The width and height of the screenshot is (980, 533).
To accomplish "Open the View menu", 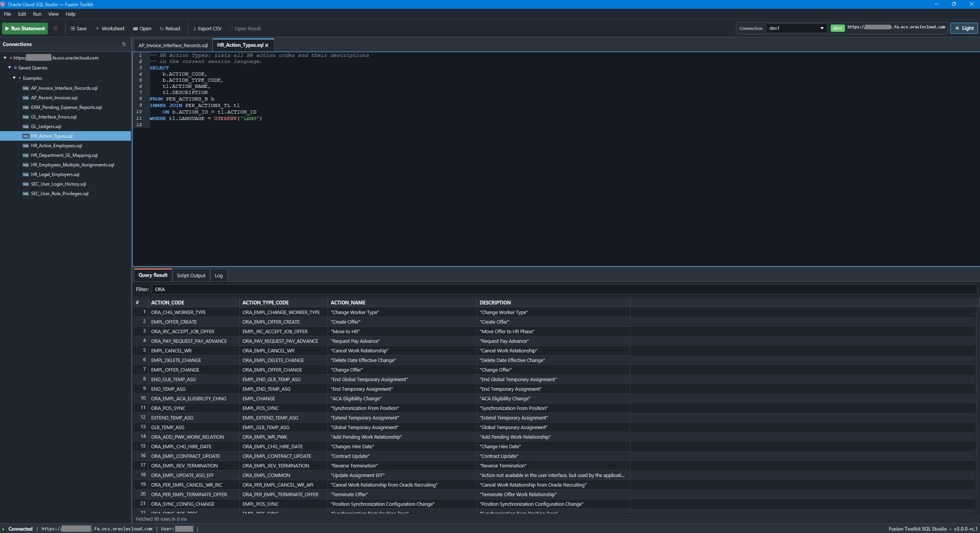I will [53, 14].
